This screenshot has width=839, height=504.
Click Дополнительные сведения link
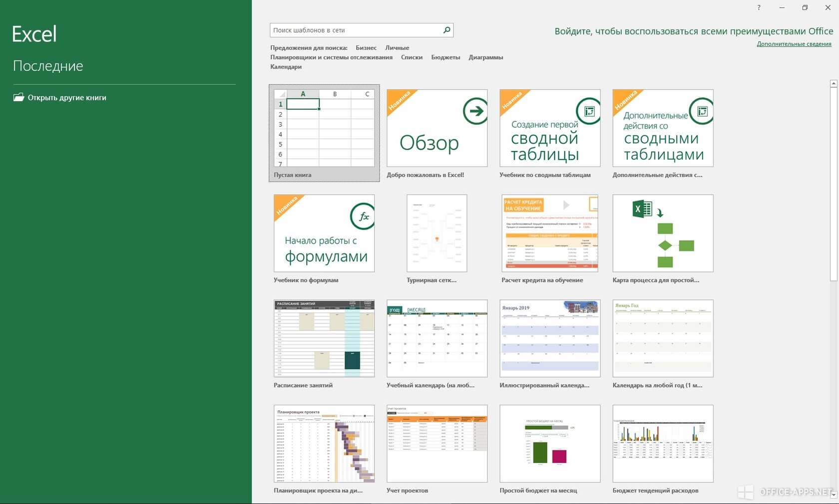[794, 44]
